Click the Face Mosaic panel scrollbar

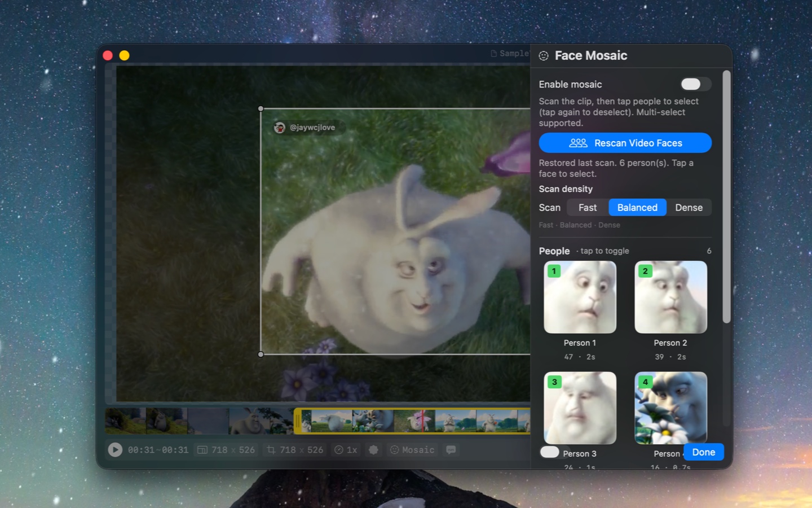pyautogui.click(x=726, y=196)
